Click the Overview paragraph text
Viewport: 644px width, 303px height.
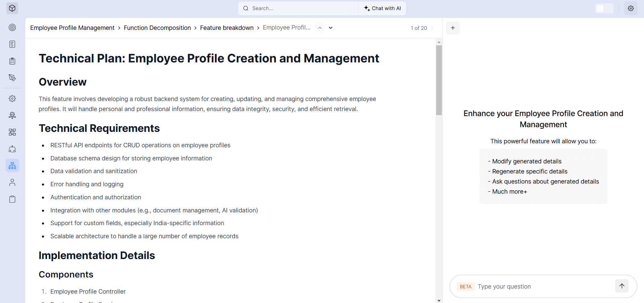click(207, 104)
